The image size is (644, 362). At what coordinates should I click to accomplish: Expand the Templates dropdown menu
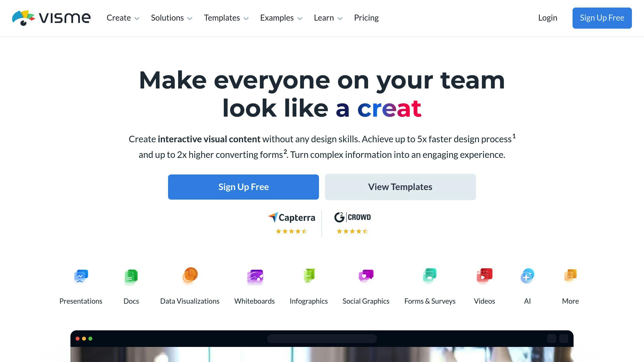[226, 18]
